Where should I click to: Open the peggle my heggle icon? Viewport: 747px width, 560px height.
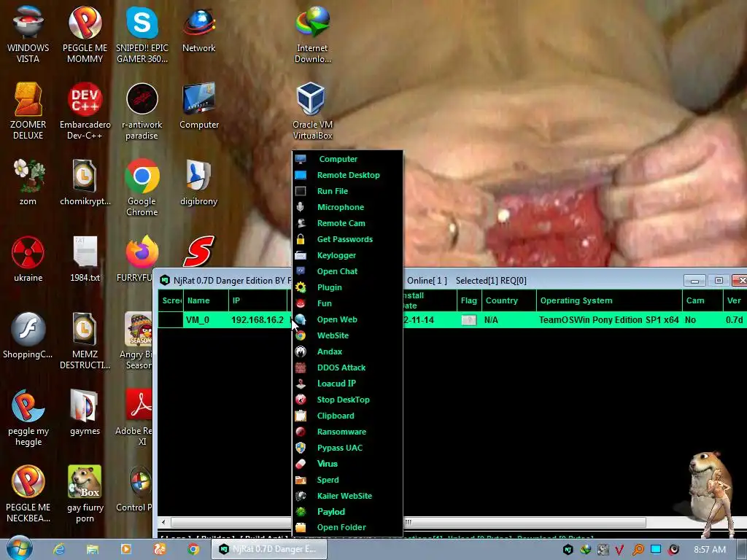coord(28,417)
